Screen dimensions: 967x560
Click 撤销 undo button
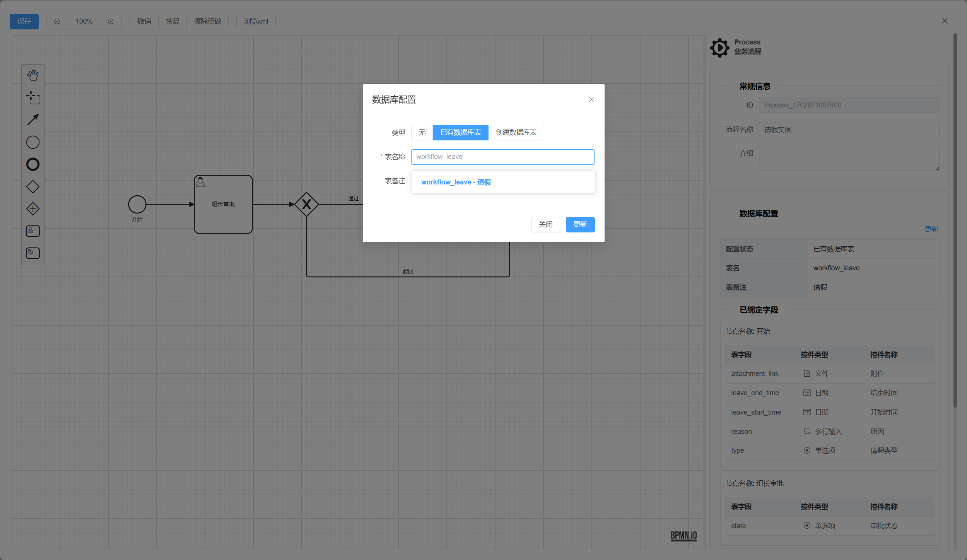144,22
